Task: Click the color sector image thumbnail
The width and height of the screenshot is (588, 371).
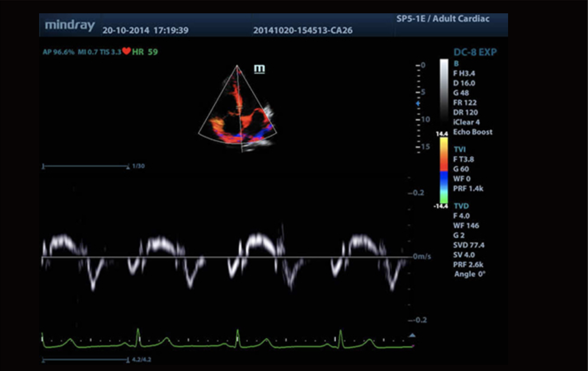Action: (x=238, y=108)
